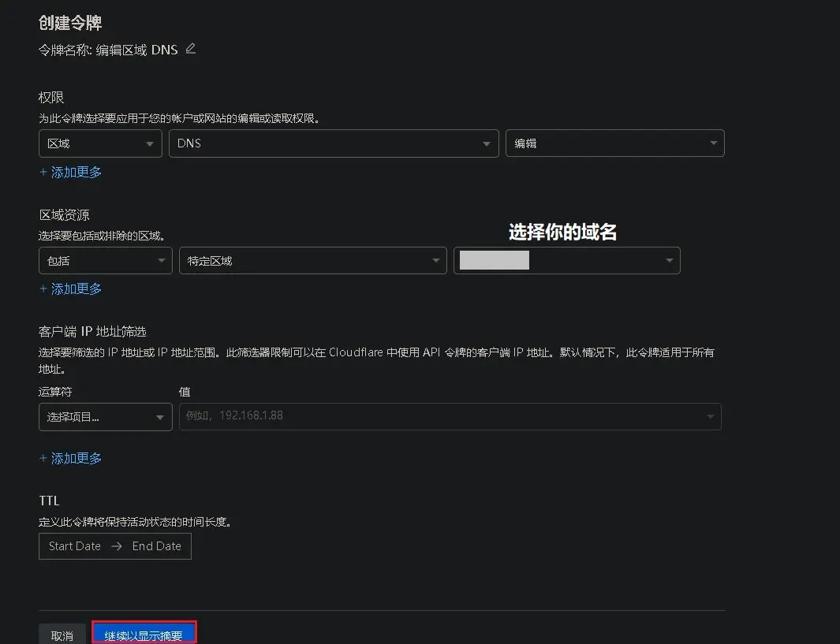Open the 区域 permission scope dropdown
840x644 pixels.
[99, 143]
